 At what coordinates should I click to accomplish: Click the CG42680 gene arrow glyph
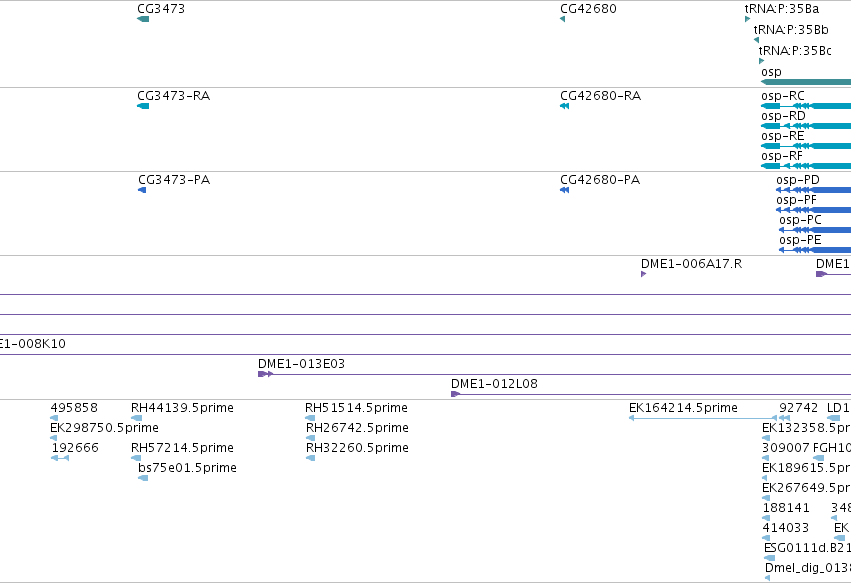[x=562, y=19]
